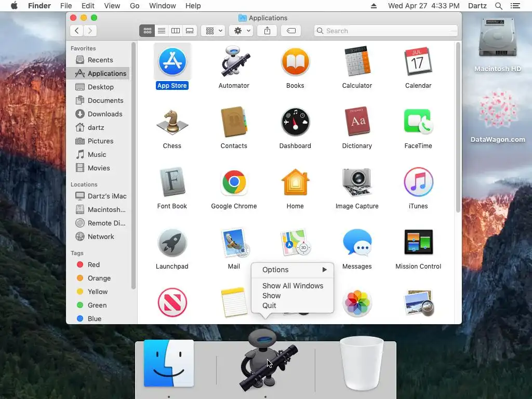Click the Edit Tags toolbar button
532x399 pixels.
coord(291,31)
